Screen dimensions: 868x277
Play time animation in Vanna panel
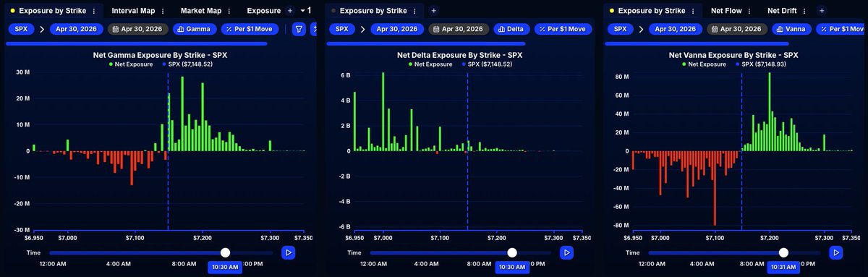click(x=836, y=252)
